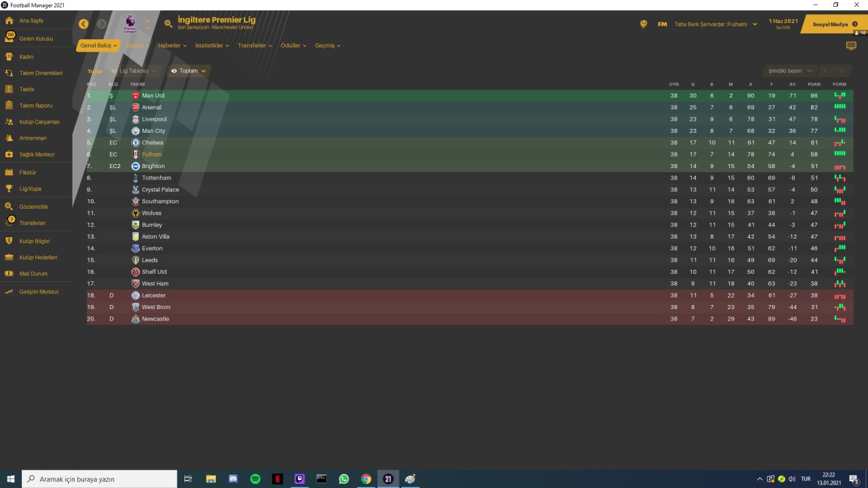Viewport: 868px width, 488px height.
Task: Open Gelen Kutusu inbox
Action: click(36, 39)
